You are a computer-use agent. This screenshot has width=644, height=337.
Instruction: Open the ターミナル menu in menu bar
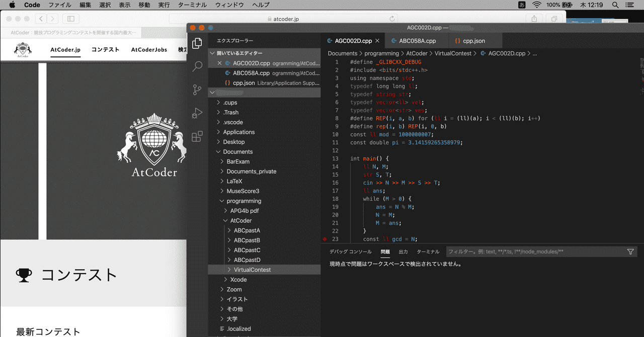193,5
